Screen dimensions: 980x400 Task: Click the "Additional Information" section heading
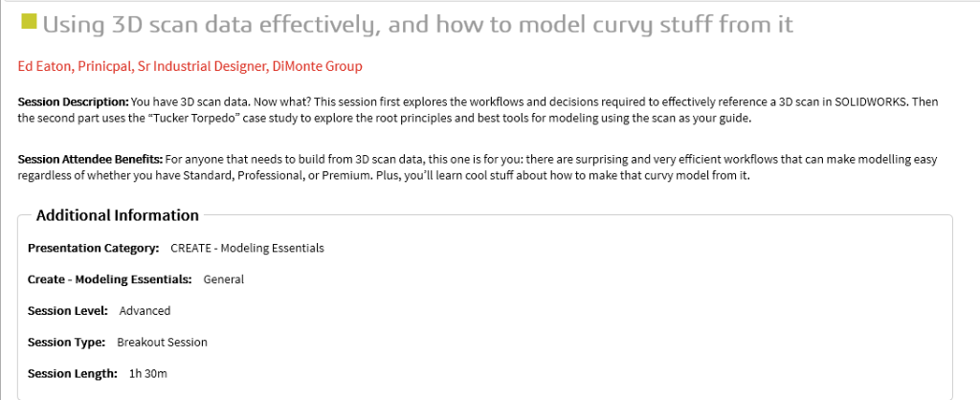117,215
